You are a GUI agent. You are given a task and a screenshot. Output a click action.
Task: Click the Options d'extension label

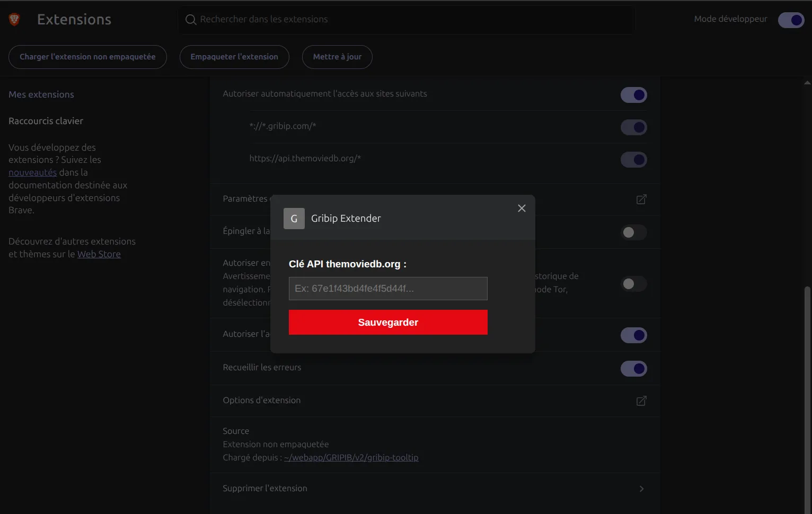262,400
